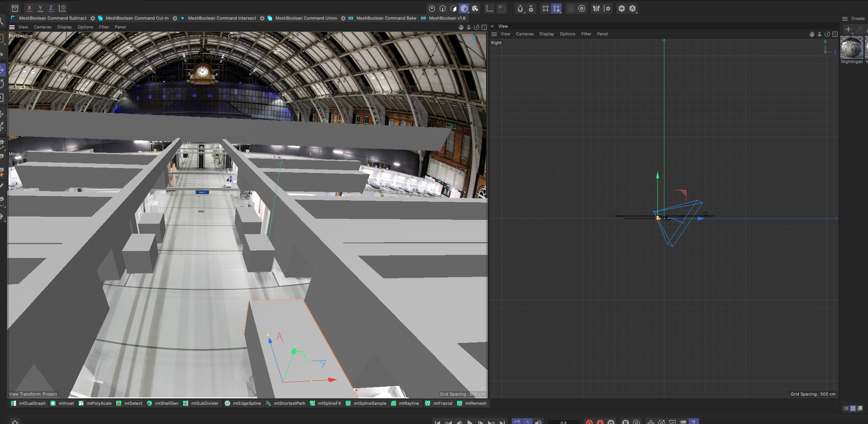This screenshot has height=424, width=868.
Task: Launch the mtShellGen tool
Action: [163, 403]
